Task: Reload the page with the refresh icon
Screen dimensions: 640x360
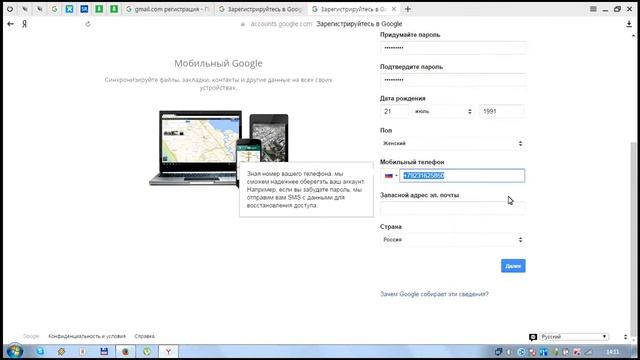Action: coord(88,24)
